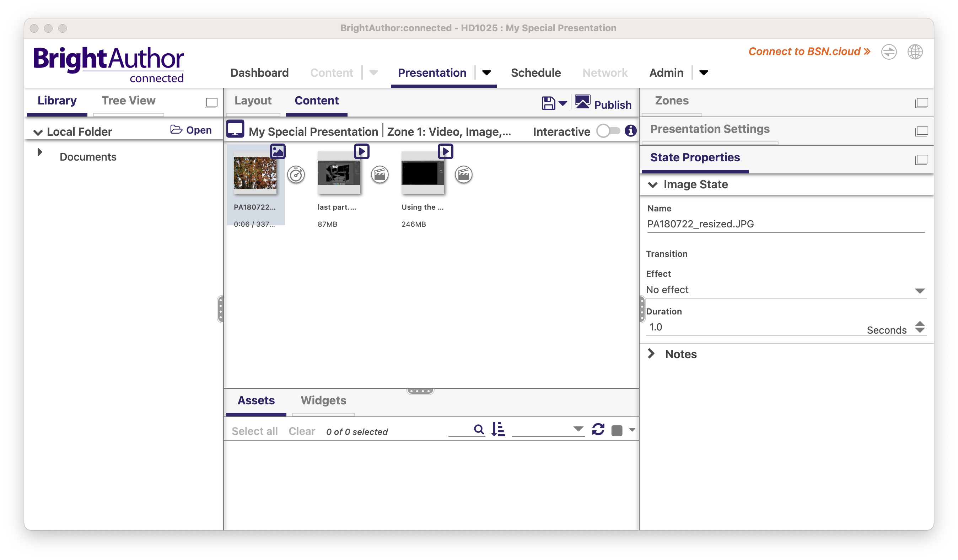Switch to the Layout tab
Image resolution: width=958 pixels, height=560 pixels.
[x=253, y=101]
